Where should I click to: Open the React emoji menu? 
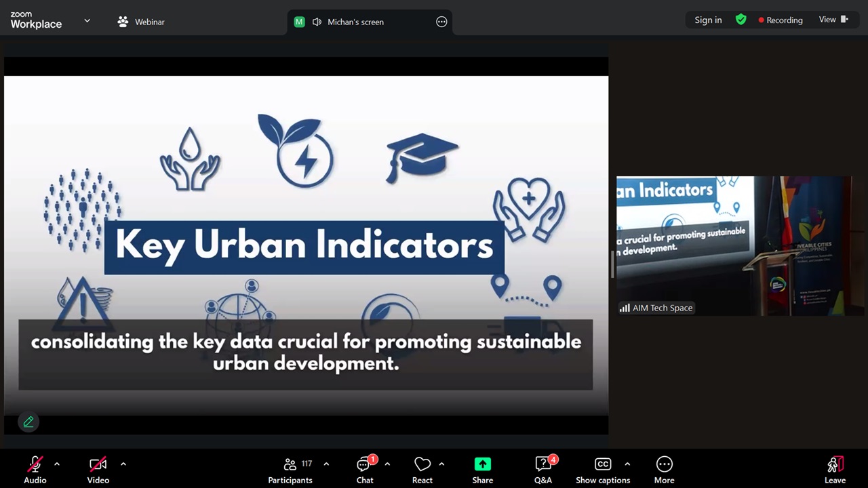tap(422, 470)
